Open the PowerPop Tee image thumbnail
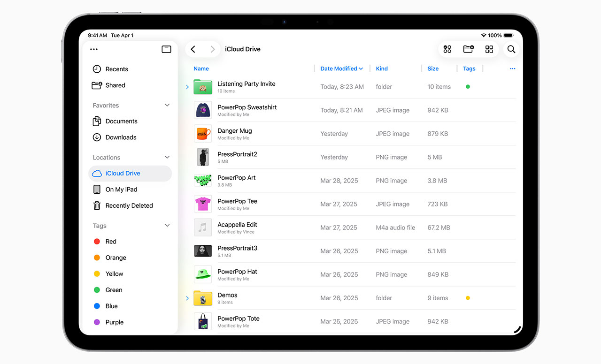601x364 pixels. [x=203, y=204]
